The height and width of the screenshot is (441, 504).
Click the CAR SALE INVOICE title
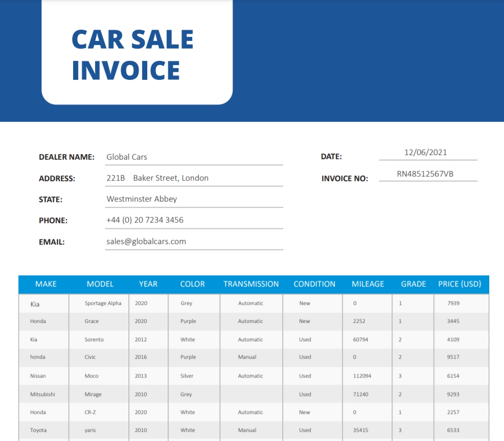[132, 55]
